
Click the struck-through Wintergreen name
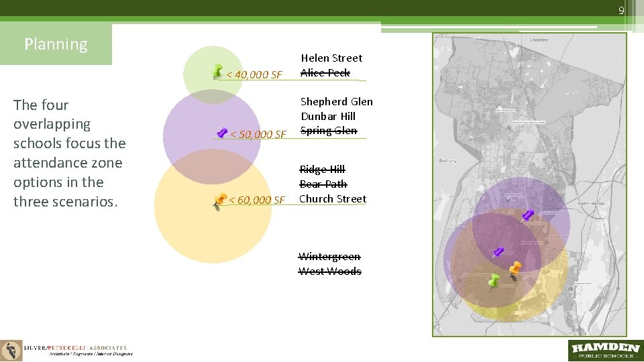point(329,257)
